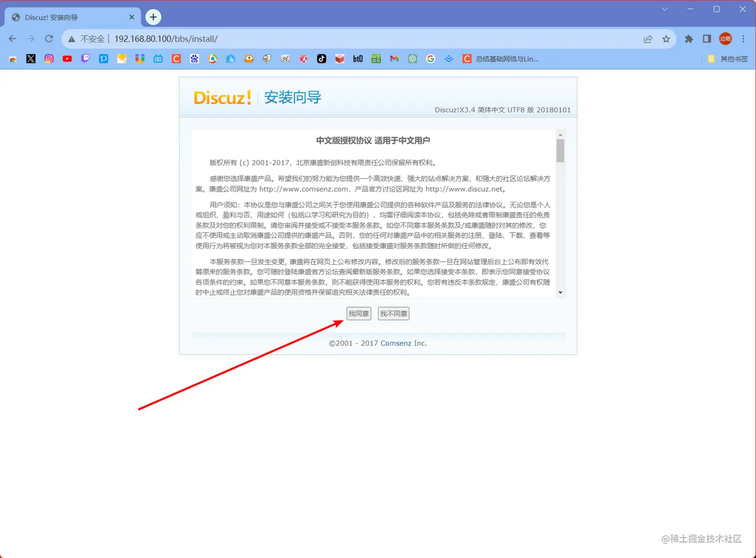The image size is (756, 558).
Task: Open the Gmail bookmark
Action: 394,59
